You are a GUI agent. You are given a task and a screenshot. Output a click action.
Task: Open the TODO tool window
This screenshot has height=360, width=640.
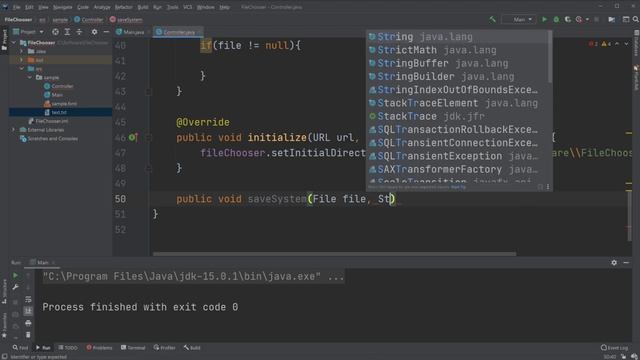(x=68, y=348)
